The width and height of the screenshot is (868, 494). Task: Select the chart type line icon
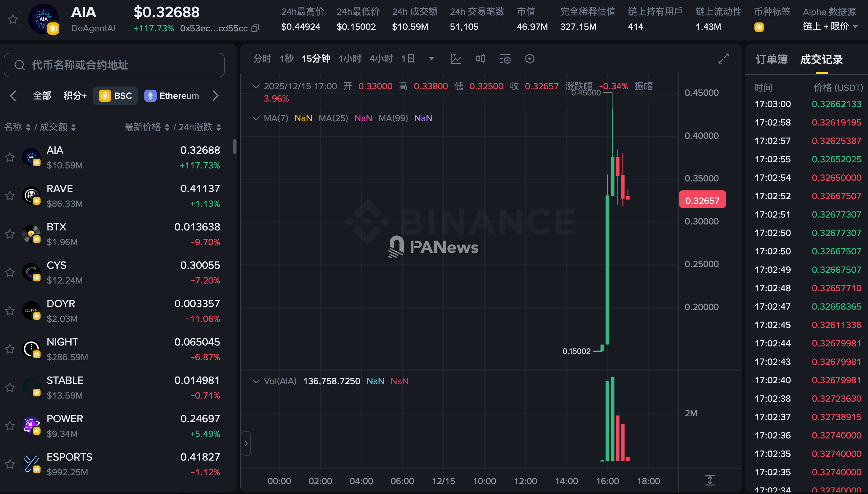[456, 58]
